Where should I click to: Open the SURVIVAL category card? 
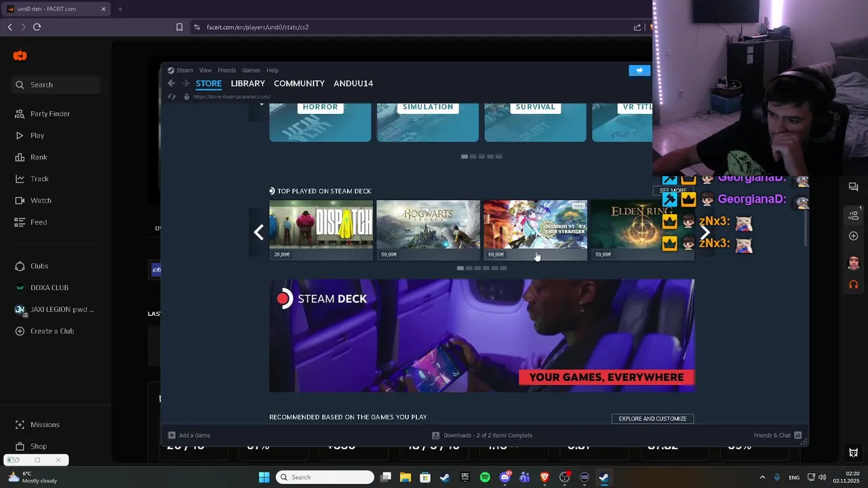click(x=536, y=123)
